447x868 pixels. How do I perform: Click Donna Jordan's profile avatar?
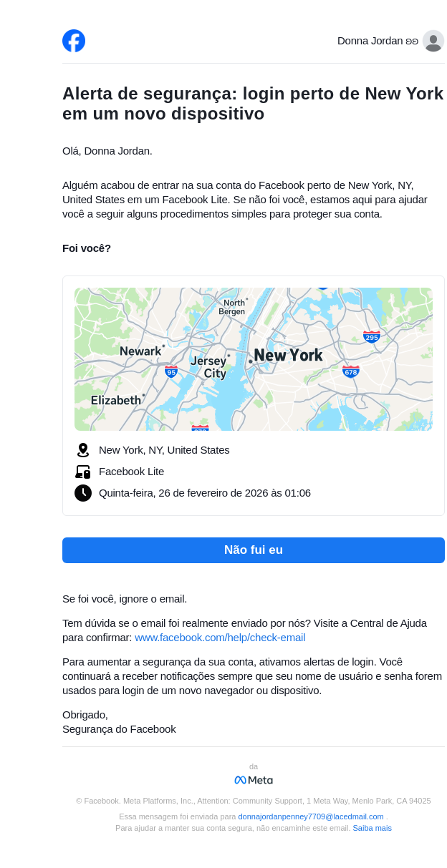pos(433,41)
